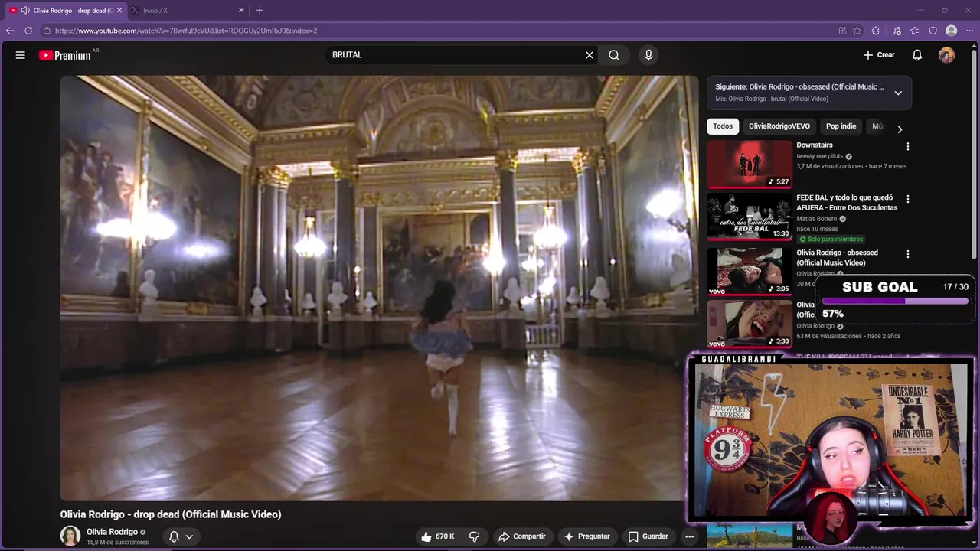
Task: Open Crear create menu
Action: 879,55
